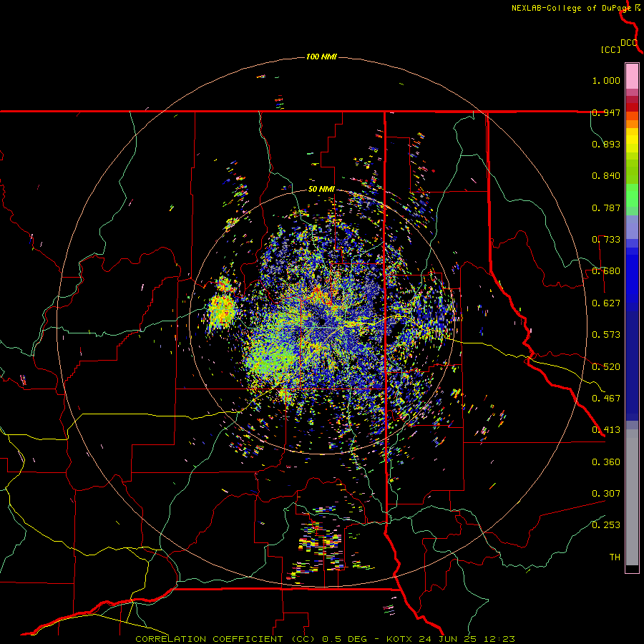Click the [CC] legend unit label
The height and width of the screenshot is (644, 644).
[610, 49]
